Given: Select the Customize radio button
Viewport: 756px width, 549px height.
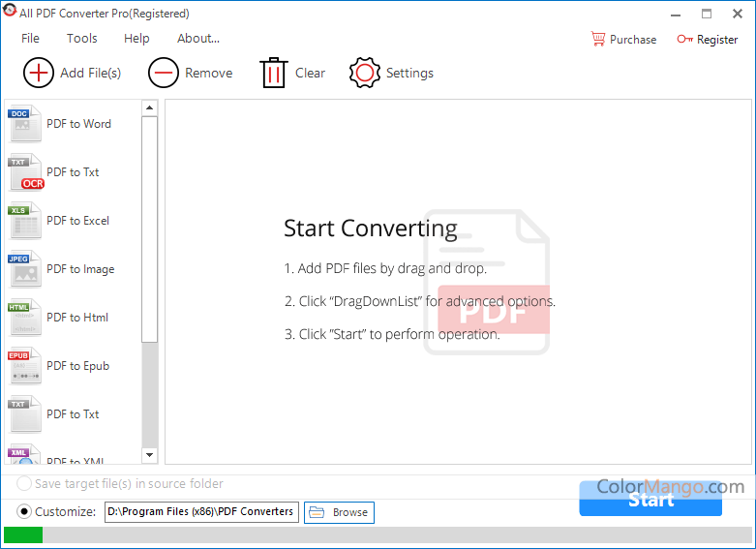Looking at the screenshot, I should pos(24,511).
